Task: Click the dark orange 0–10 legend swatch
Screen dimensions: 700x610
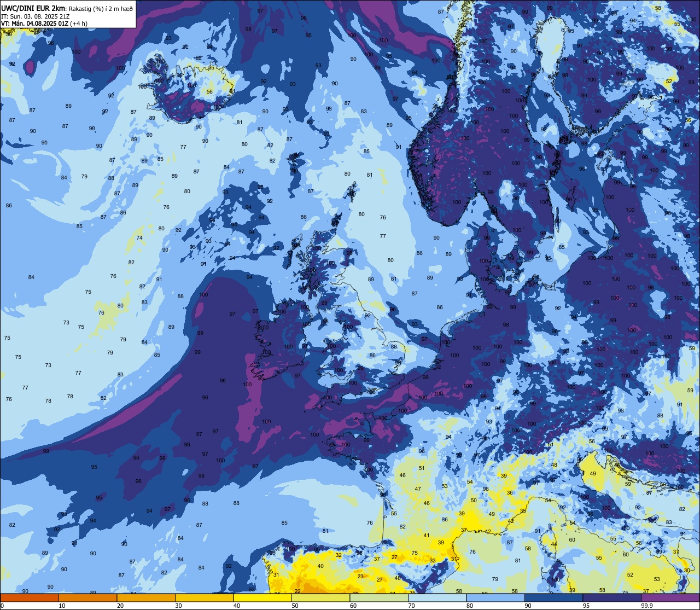Action: pyautogui.click(x=30, y=597)
